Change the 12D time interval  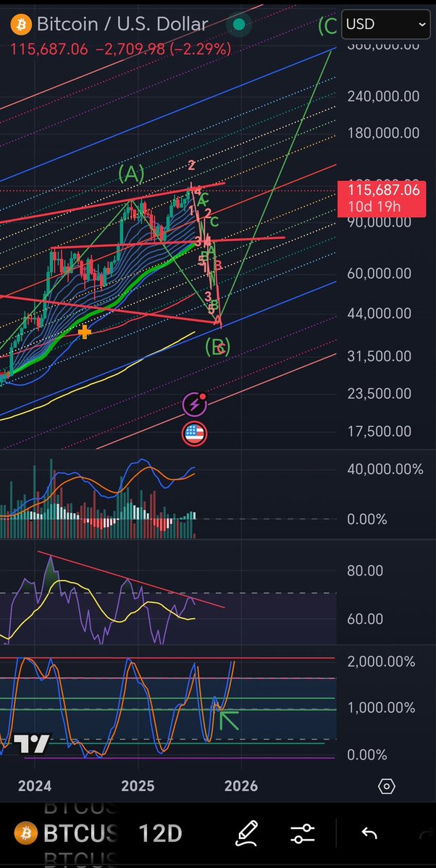[x=160, y=833]
